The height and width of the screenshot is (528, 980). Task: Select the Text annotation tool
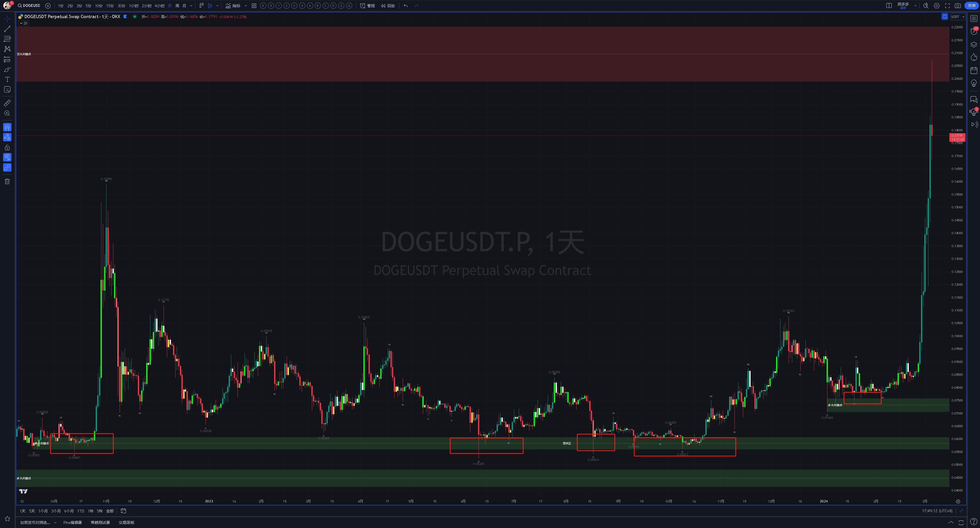pos(7,79)
